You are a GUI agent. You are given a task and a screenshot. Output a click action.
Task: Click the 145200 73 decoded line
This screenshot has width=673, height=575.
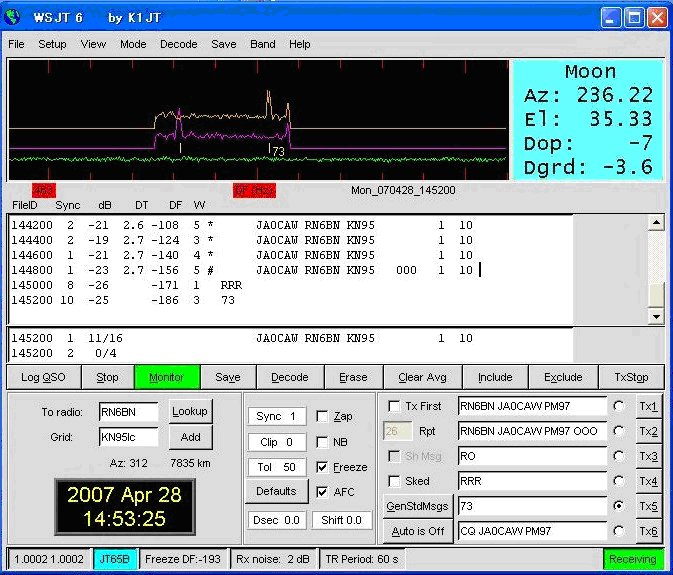(123, 300)
